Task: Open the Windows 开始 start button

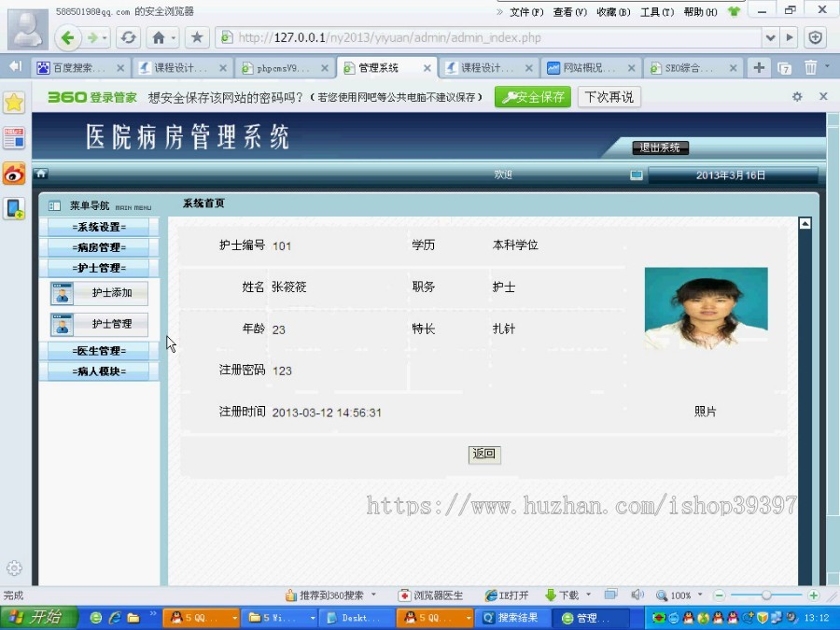Action: click(39, 618)
